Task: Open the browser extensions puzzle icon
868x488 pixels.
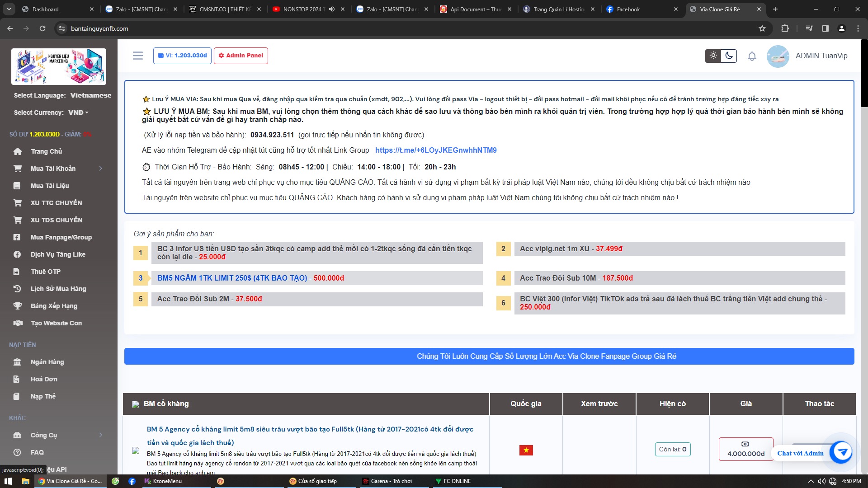Action: pos(785,28)
